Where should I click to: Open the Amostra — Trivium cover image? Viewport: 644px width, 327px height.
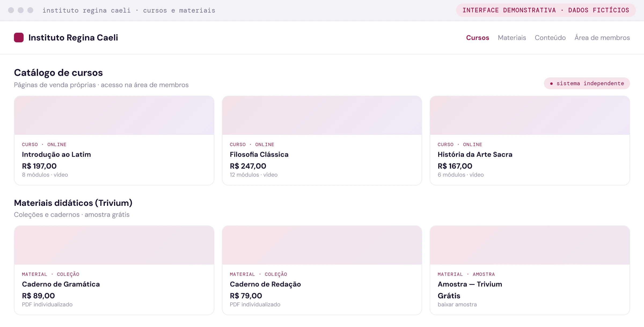530,245
